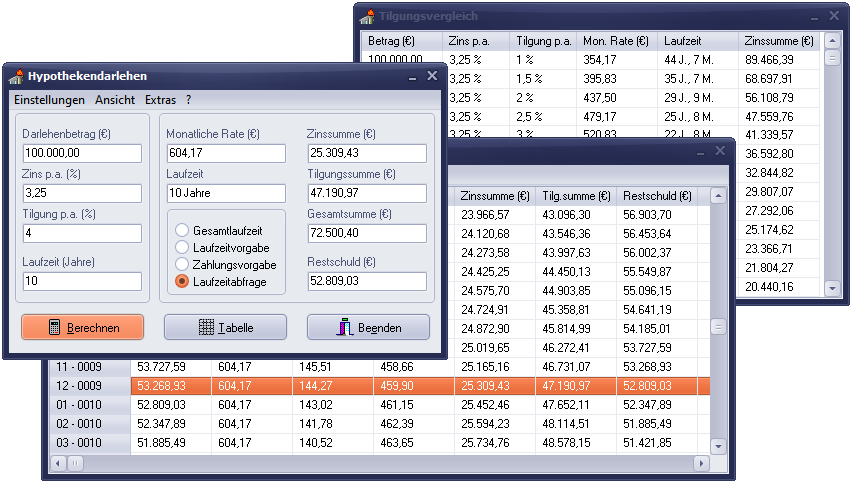
Task: Click the door icon on the Beenden button
Action: coord(345,327)
